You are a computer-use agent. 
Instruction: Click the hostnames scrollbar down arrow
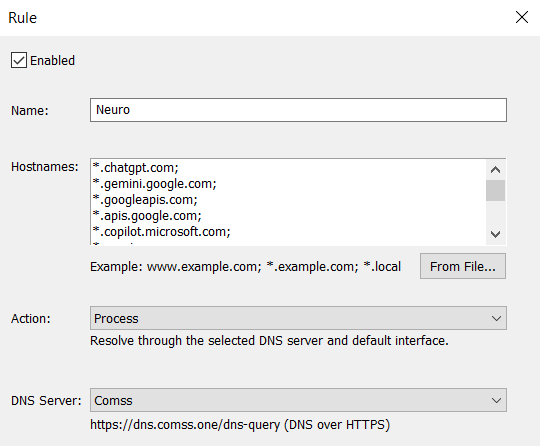coord(496,235)
